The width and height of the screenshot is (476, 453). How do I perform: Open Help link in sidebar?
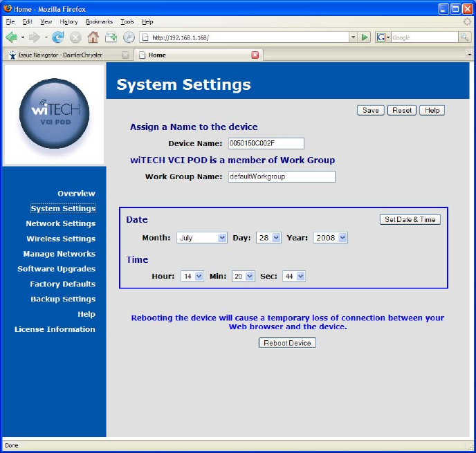click(x=86, y=314)
